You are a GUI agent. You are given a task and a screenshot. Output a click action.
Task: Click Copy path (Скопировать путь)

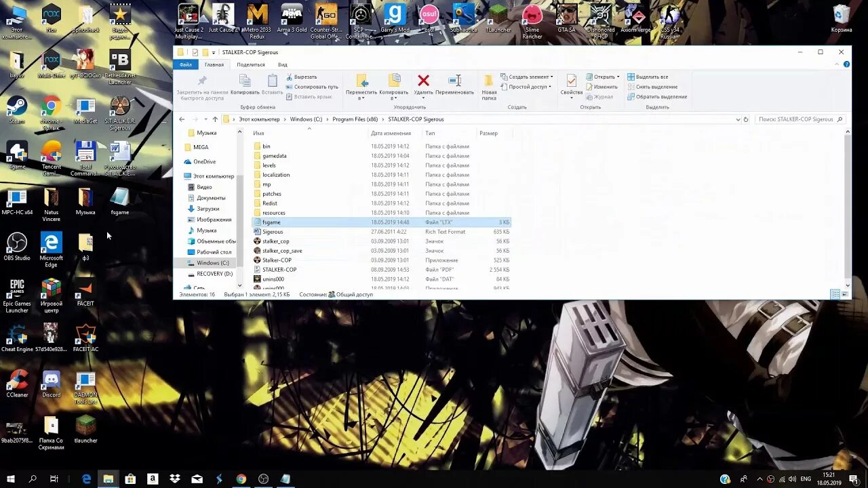click(312, 87)
